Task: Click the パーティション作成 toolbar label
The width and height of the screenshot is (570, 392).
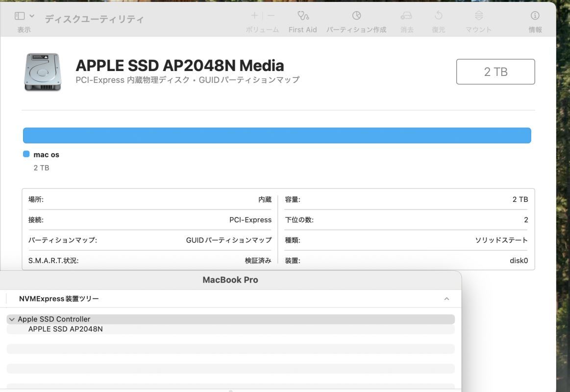Action: 356,30
